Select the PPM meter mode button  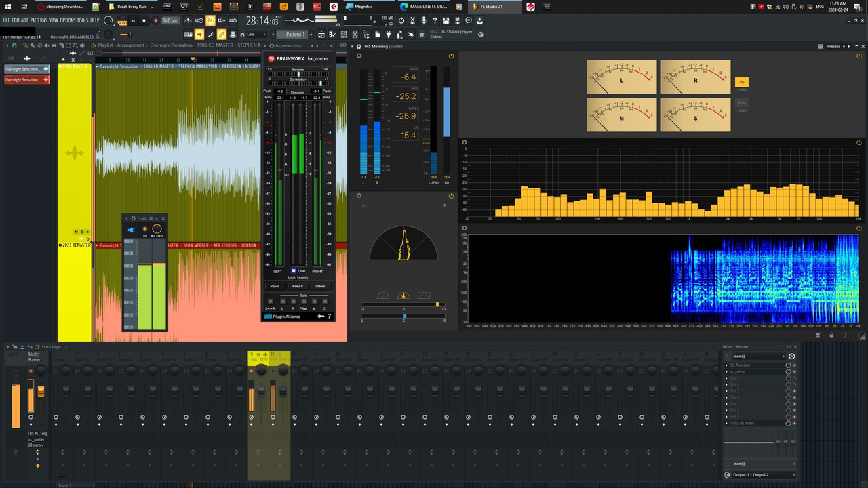742,103
